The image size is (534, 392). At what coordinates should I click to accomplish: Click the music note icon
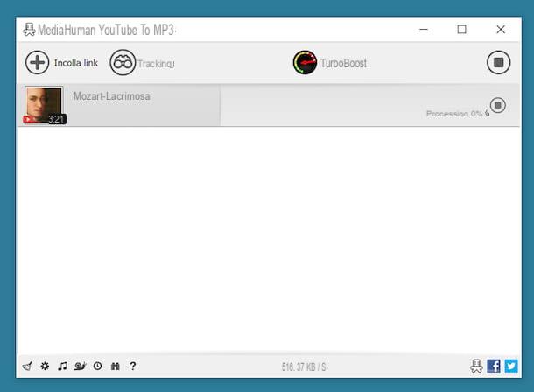coord(62,366)
